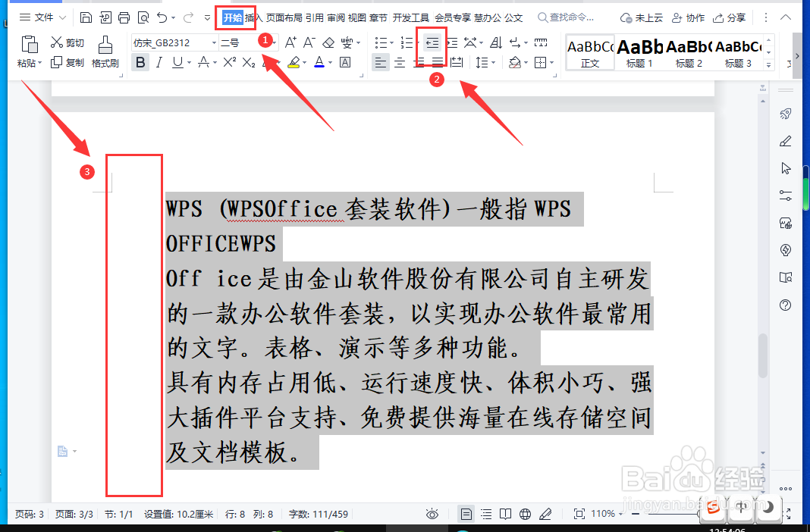Expand the Paste (粘贴) dropdown arrow

coord(39,64)
